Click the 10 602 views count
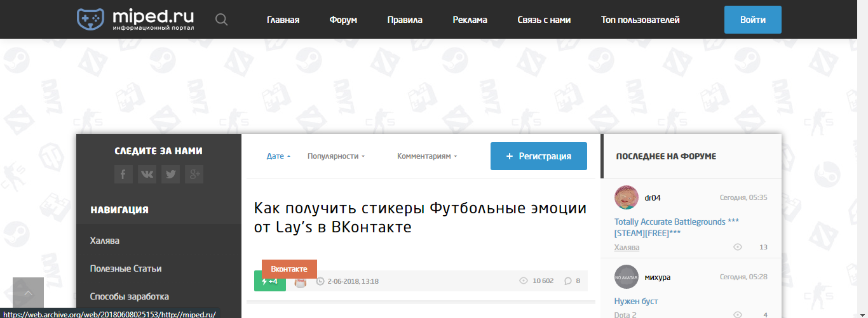This screenshot has height=318, width=868. (x=543, y=281)
